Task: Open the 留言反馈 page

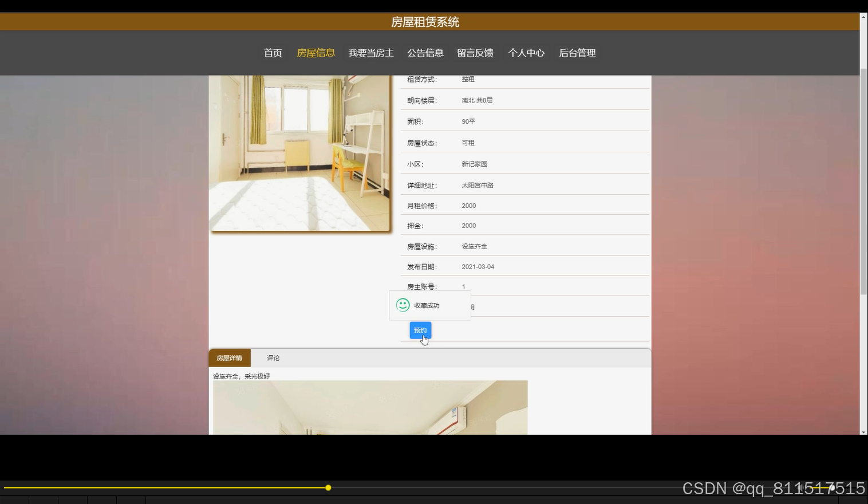Action: tap(475, 52)
